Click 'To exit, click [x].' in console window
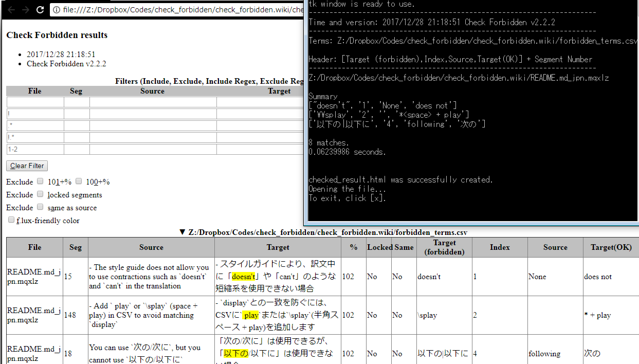This screenshot has width=639, height=364. point(348,198)
